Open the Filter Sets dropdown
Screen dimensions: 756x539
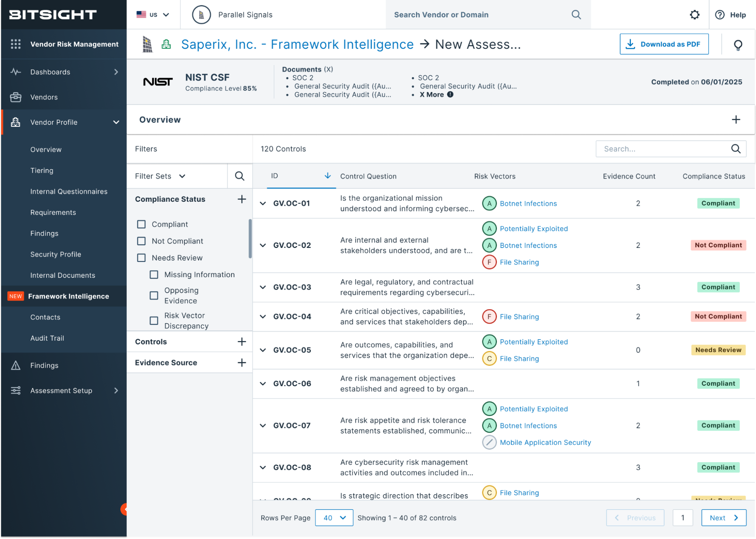160,176
